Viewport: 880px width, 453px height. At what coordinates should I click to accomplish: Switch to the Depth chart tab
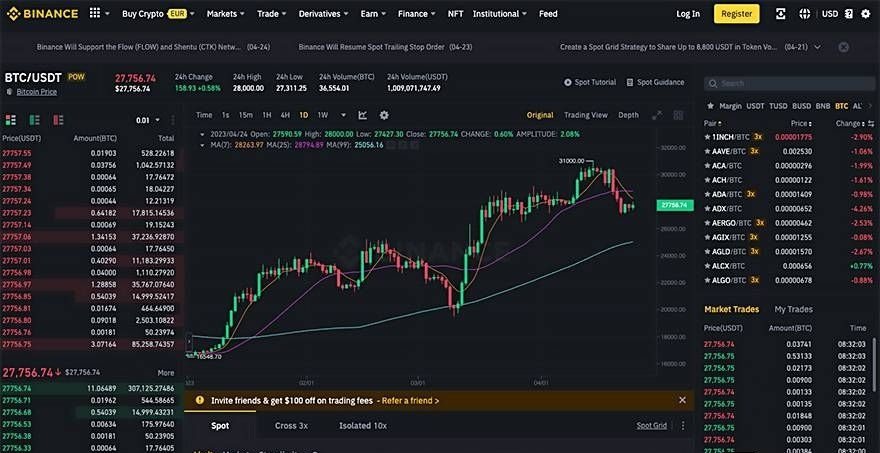coord(629,115)
